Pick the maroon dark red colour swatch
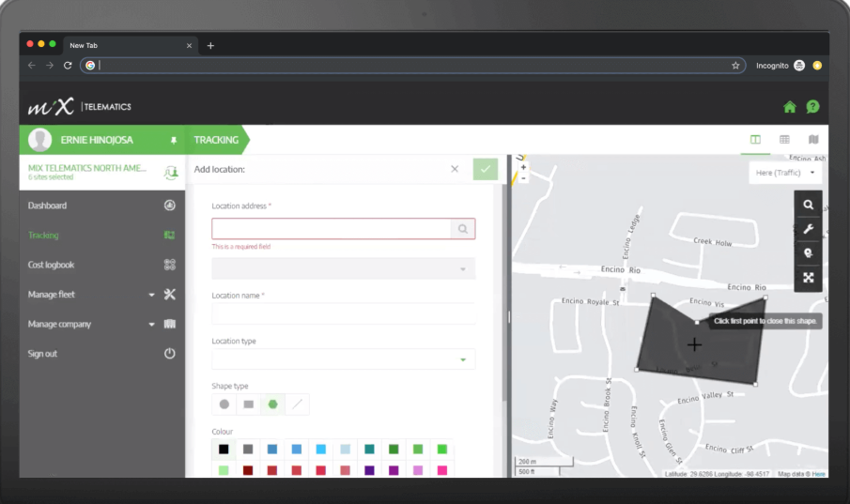Screen dimensions: 850x504 [248, 470]
